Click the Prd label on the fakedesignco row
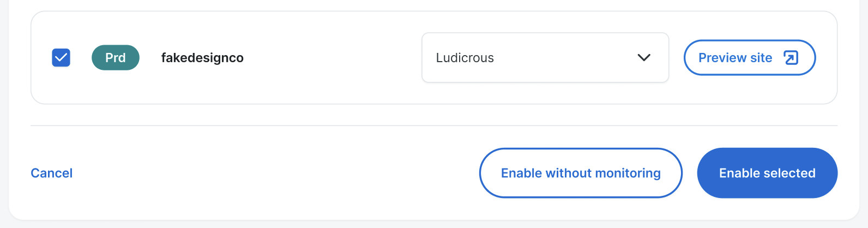This screenshot has height=228, width=868. pyautogui.click(x=115, y=58)
